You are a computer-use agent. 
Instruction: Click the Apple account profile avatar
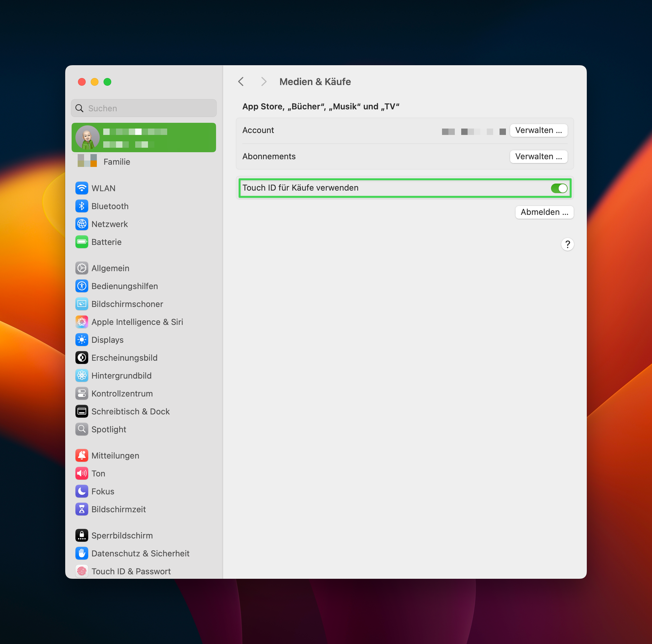click(x=87, y=137)
